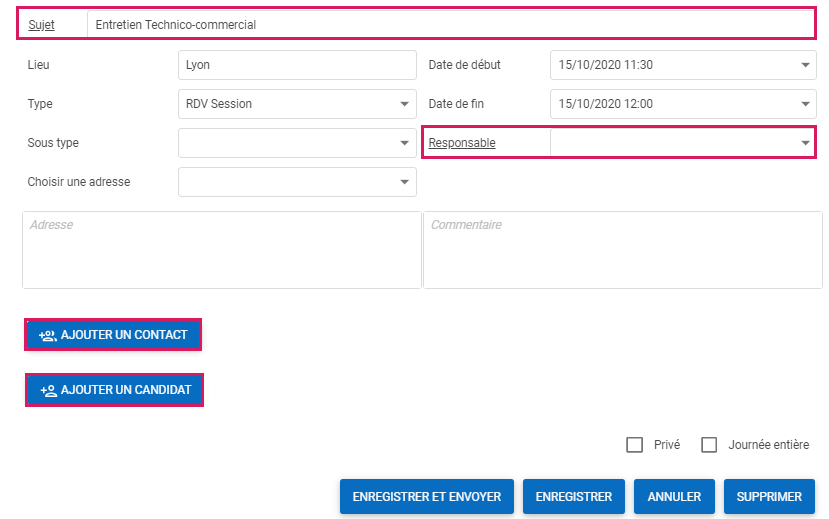Expand the Type dropdown arrow

click(x=404, y=104)
